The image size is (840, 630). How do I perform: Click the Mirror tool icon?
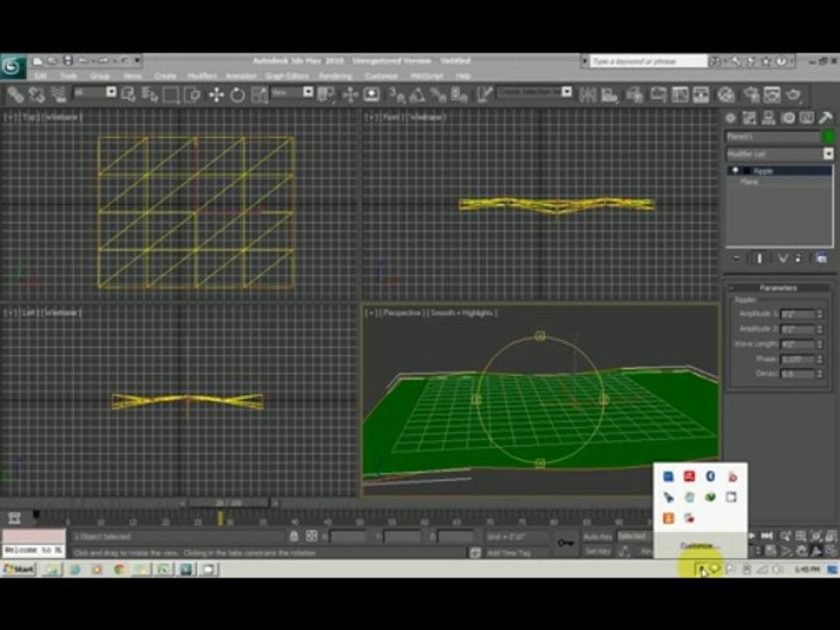[588, 94]
